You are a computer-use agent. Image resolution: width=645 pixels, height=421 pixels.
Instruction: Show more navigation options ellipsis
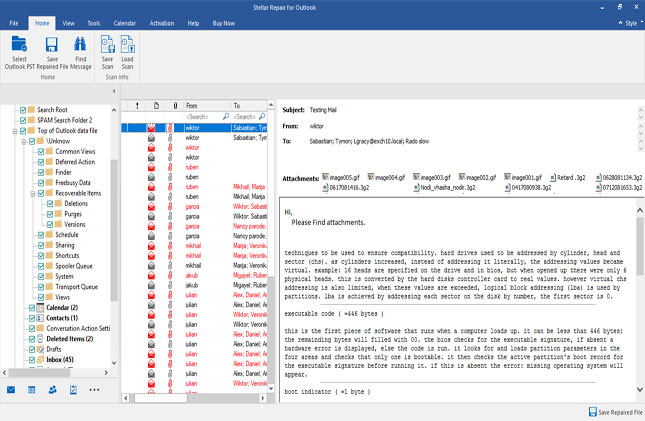(x=94, y=390)
